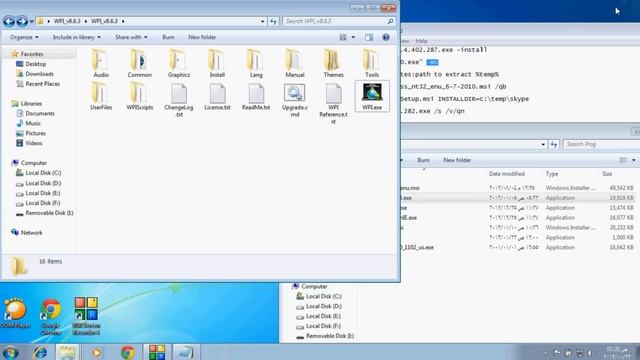Viewport: 640px width, 360px height.
Task: Select Documents library
Action: (40, 113)
